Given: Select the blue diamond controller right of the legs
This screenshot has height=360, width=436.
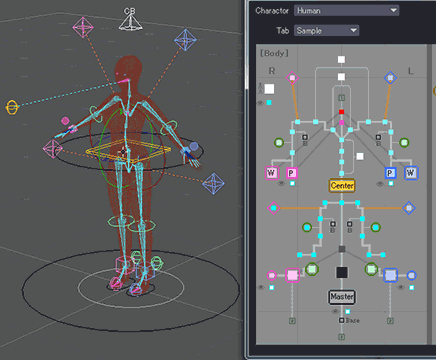Looking at the screenshot, I should pyautogui.click(x=213, y=183).
